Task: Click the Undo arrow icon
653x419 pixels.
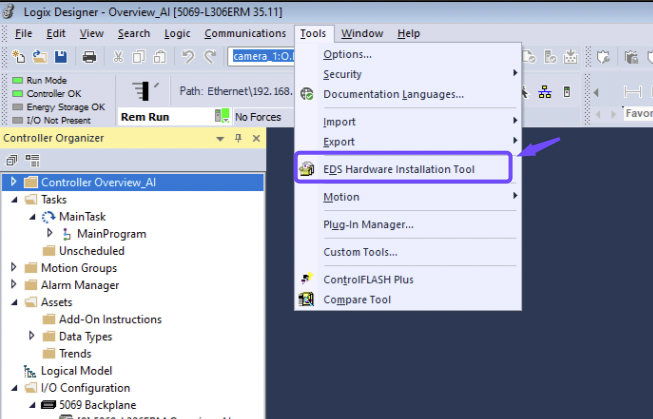Action: [x=188, y=56]
